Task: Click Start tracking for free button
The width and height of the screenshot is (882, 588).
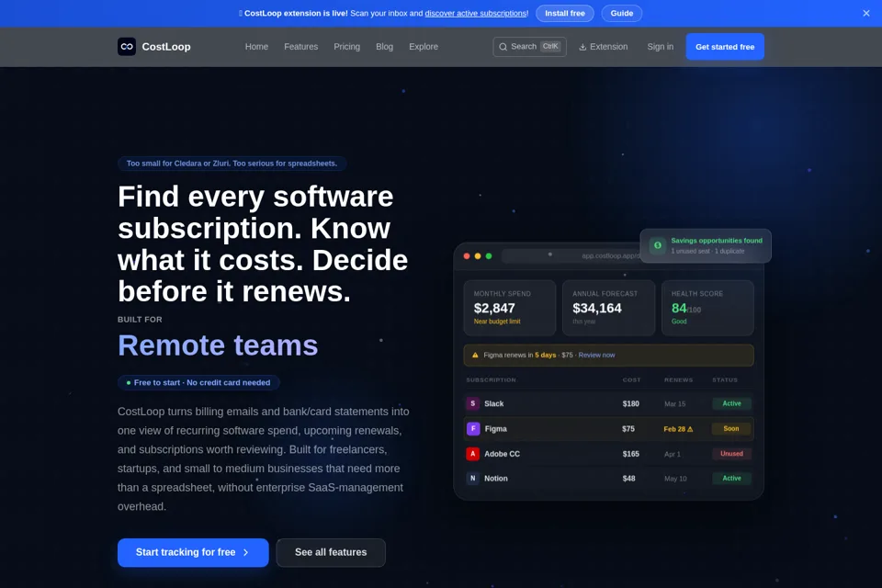Action: [x=193, y=552]
